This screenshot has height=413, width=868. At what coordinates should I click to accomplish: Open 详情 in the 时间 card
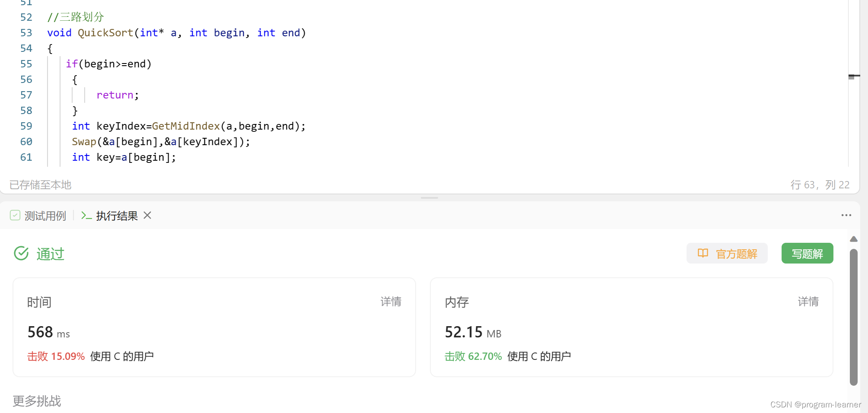pyautogui.click(x=391, y=302)
